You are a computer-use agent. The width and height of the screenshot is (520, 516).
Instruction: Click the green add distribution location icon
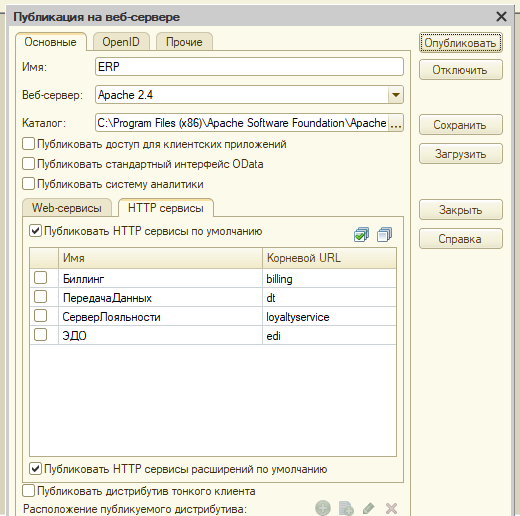(323, 508)
